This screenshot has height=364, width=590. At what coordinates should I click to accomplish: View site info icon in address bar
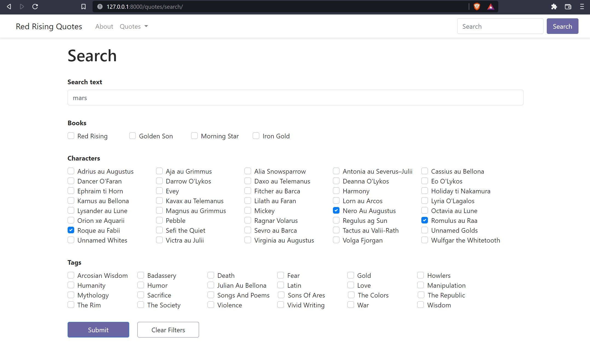(100, 7)
